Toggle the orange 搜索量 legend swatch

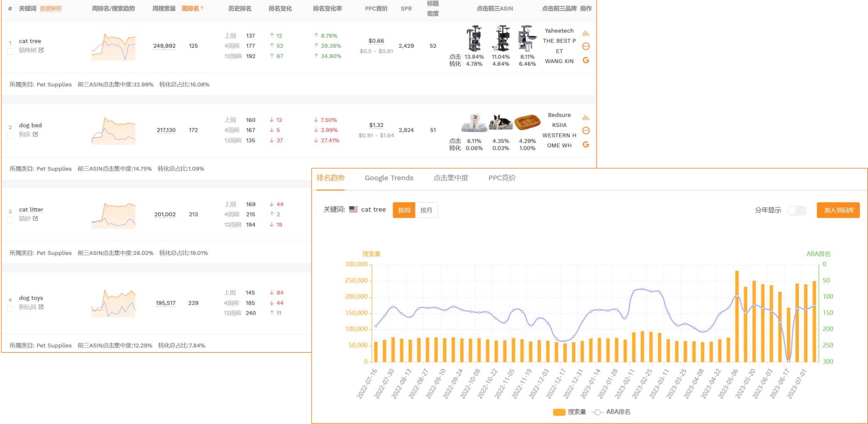tap(559, 412)
